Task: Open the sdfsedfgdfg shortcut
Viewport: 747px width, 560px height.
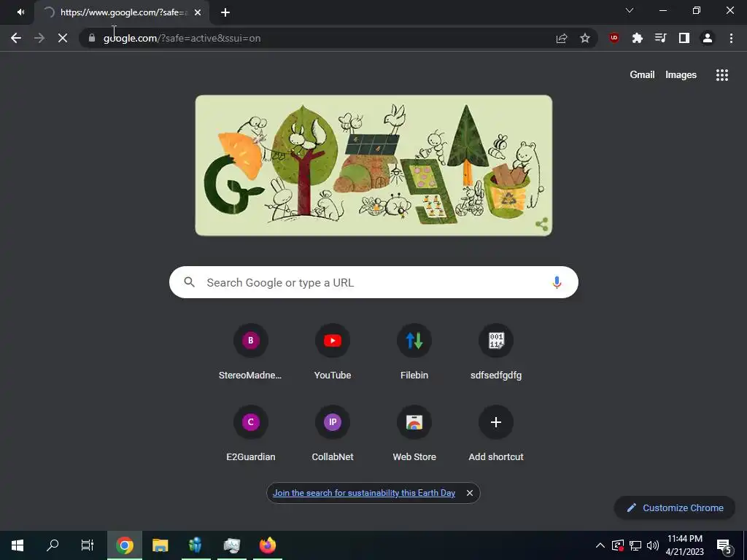Action: 496,351
